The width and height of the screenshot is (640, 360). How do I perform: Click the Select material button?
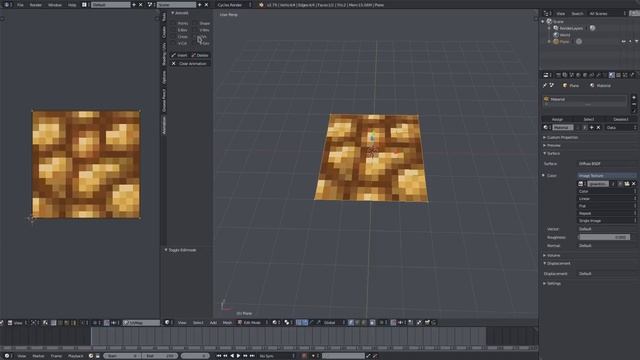point(589,119)
